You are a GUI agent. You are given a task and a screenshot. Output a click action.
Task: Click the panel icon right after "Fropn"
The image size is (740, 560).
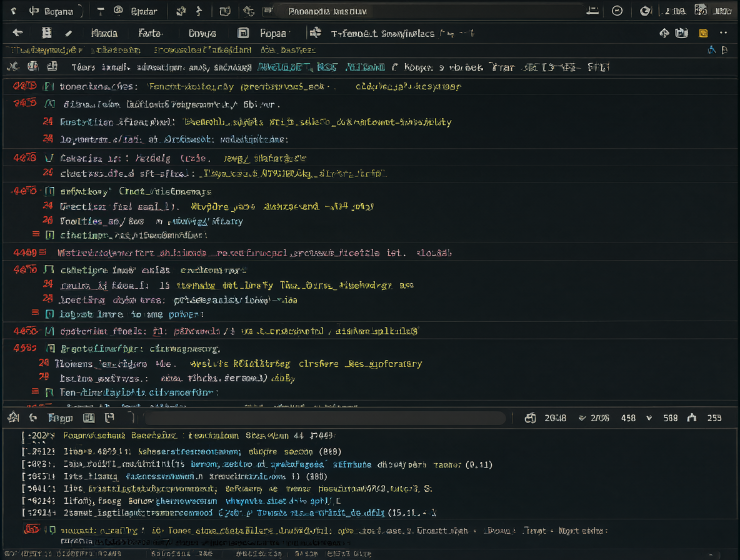point(89,418)
